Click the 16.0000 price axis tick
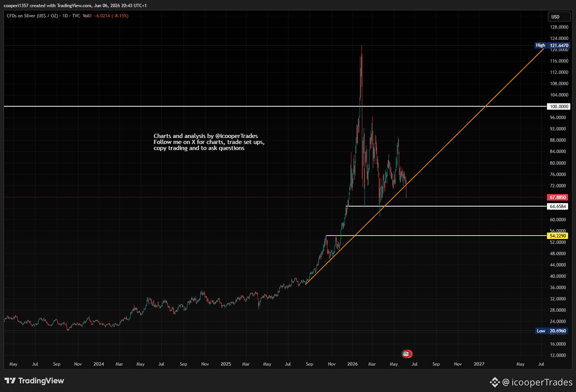Screen dimensions: 576x392 coord(558,344)
